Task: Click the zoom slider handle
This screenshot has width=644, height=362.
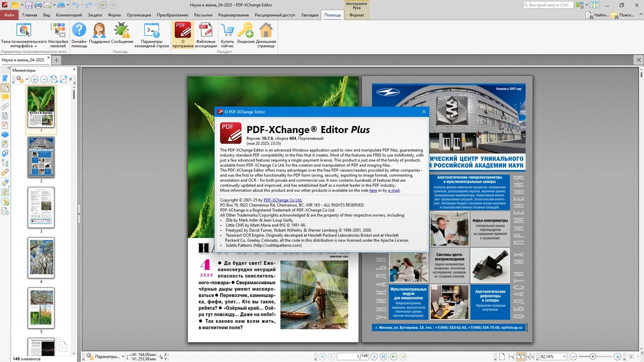Action: point(592,357)
